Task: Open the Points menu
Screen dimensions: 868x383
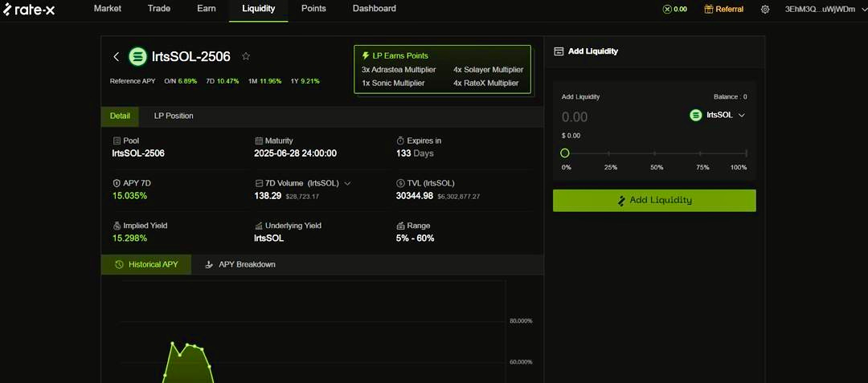Action: click(x=313, y=9)
